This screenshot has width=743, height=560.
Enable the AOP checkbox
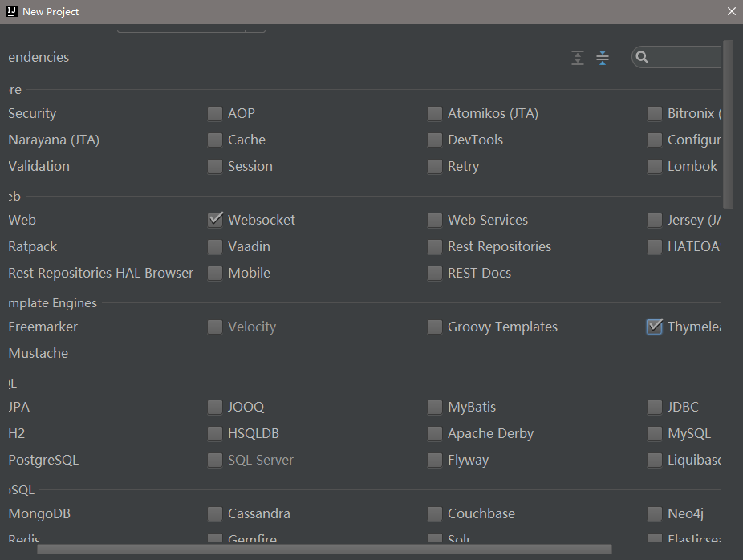[x=215, y=114]
